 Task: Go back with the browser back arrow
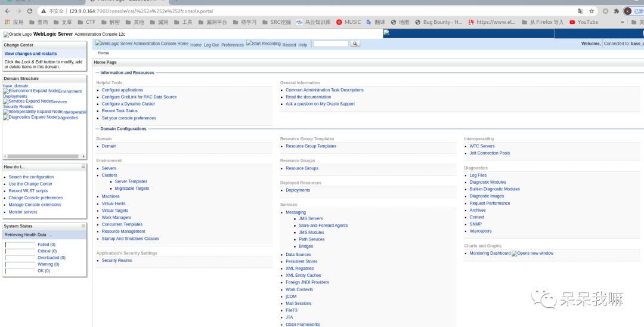click(7, 11)
